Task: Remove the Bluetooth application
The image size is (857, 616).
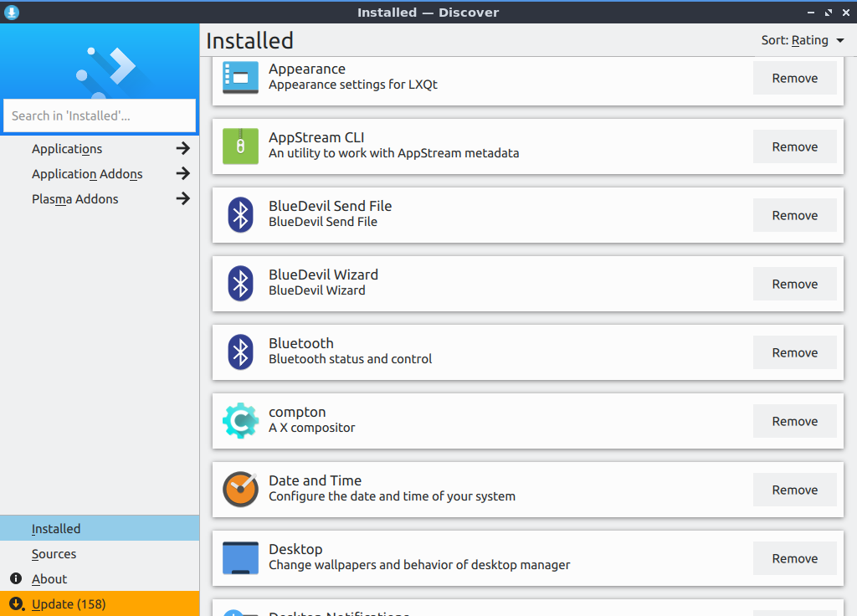Action: pyautogui.click(x=794, y=352)
